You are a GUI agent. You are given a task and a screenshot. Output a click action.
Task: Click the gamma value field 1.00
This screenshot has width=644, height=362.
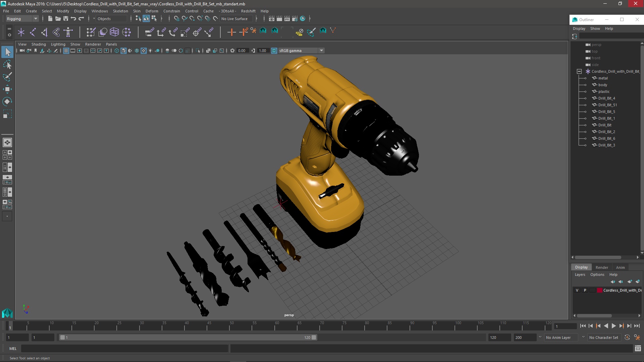pyautogui.click(x=263, y=51)
